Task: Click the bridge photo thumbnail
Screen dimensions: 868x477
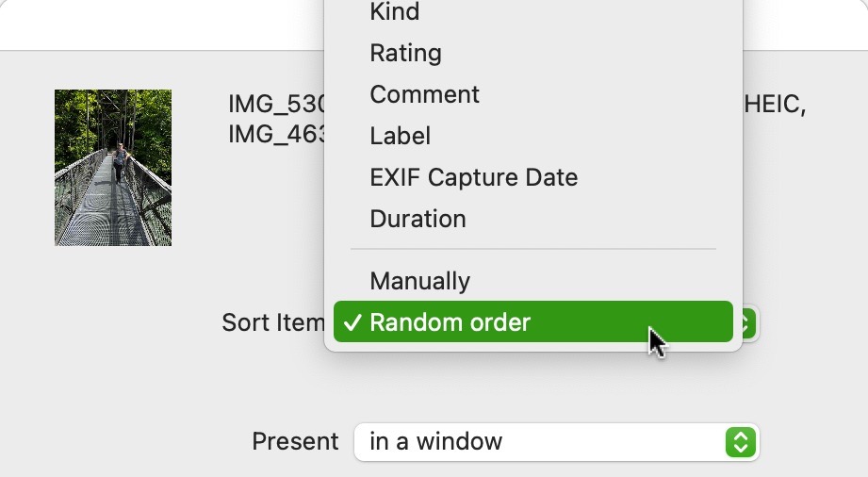Action: [x=113, y=168]
